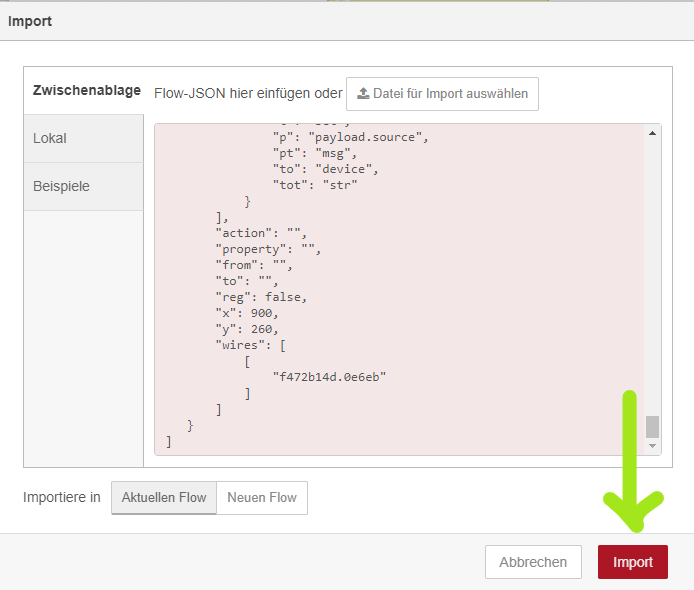Click the JSON textarea scrollbar thumb

coord(652,427)
